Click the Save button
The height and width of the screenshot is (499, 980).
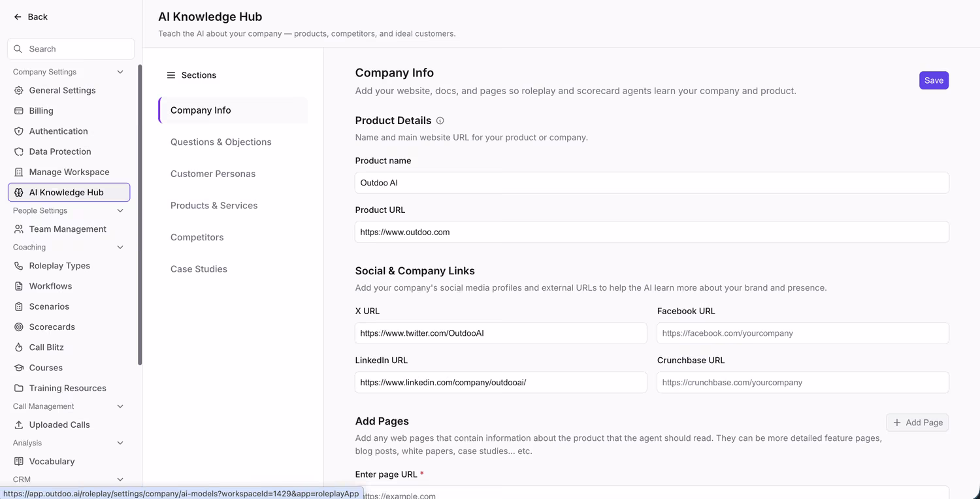(934, 80)
